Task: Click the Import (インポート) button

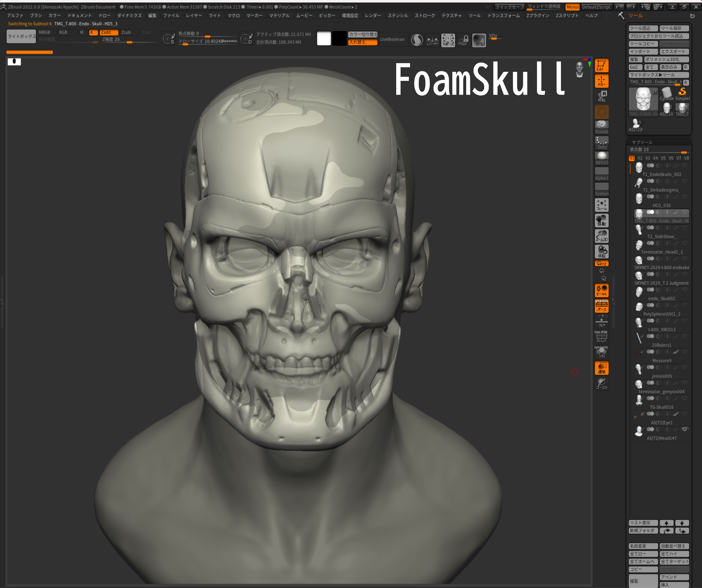Action: (x=643, y=51)
